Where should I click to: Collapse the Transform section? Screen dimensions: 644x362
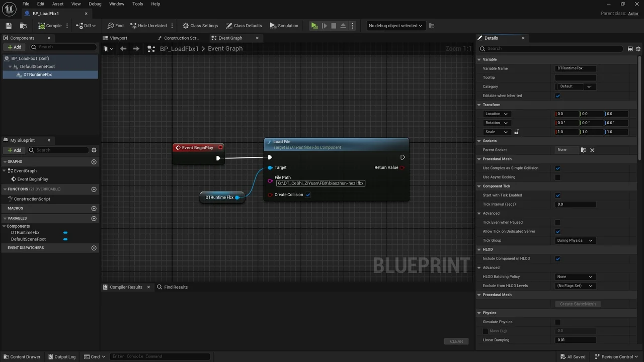[479, 105]
